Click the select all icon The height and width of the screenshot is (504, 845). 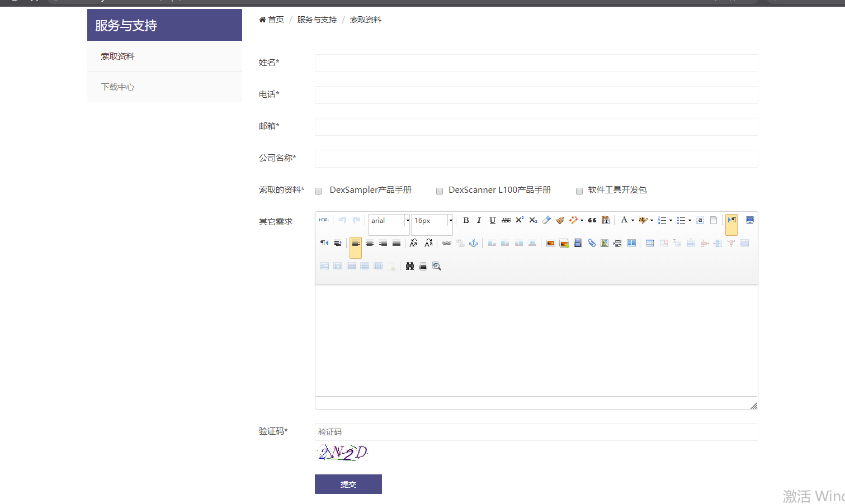[700, 220]
